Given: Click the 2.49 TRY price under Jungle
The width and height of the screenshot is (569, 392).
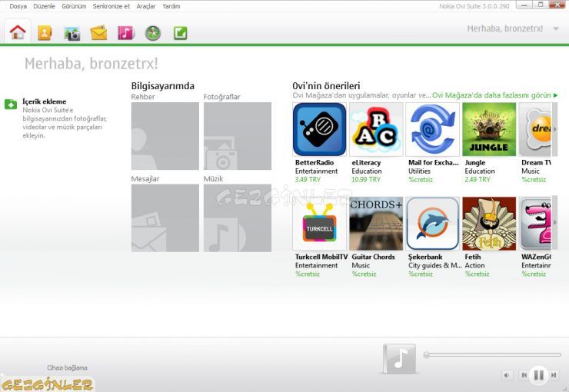Looking at the screenshot, I should [x=477, y=180].
